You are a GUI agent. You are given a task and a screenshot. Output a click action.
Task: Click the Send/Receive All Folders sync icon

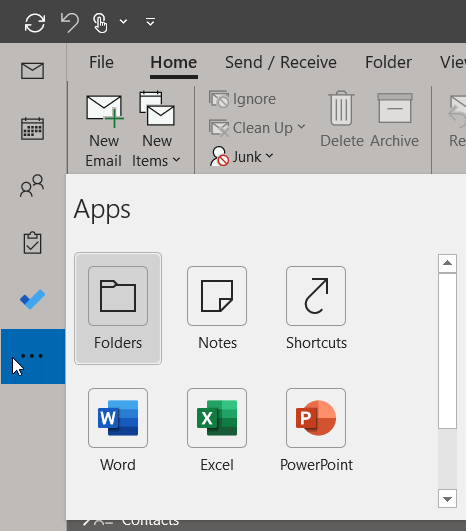tap(35, 23)
